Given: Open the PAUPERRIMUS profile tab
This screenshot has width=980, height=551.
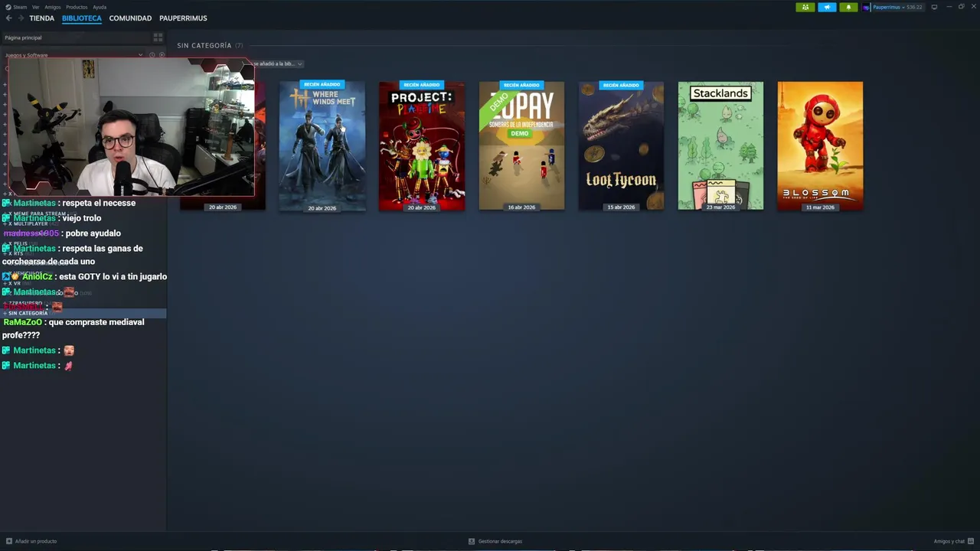Looking at the screenshot, I should (x=183, y=18).
